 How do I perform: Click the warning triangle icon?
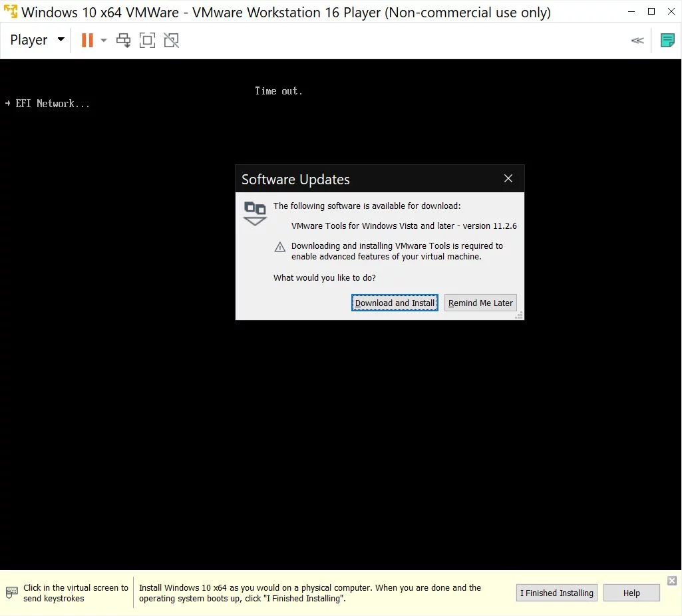point(280,247)
